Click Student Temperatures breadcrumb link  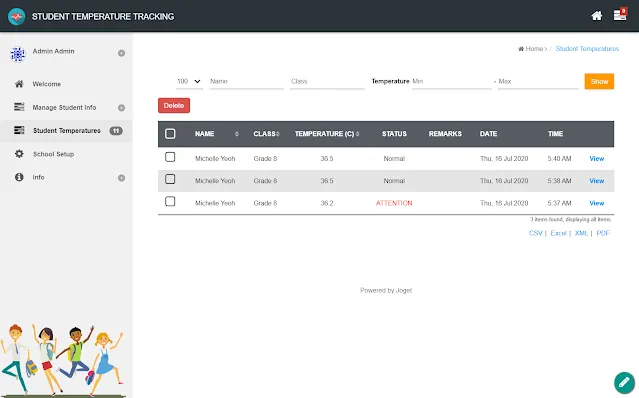[587, 49]
